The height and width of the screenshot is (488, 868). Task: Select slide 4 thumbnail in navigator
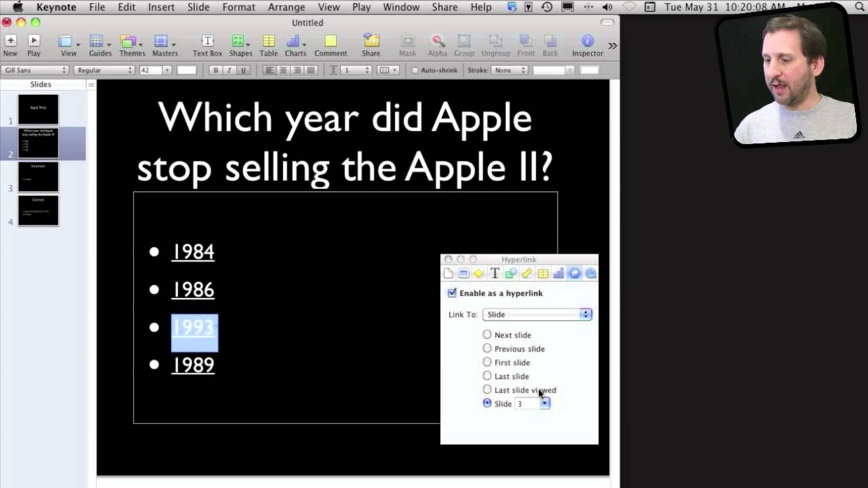click(x=38, y=210)
